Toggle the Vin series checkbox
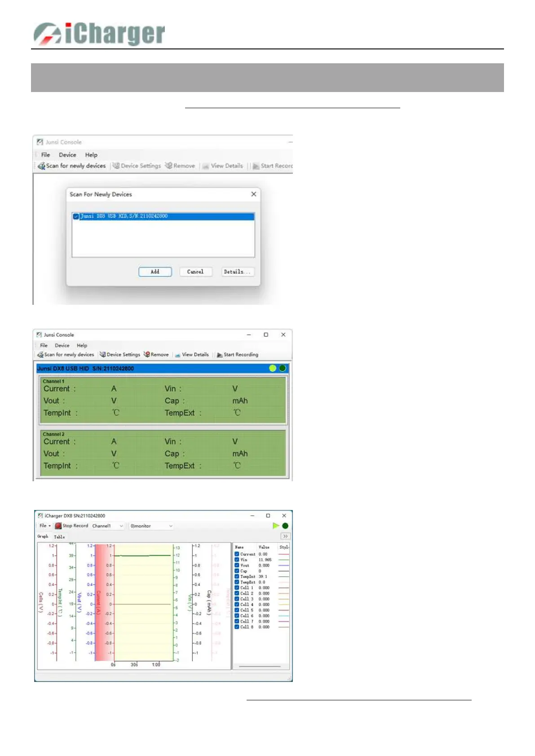This screenshot has width=535, height=756. tap(237, 560)
